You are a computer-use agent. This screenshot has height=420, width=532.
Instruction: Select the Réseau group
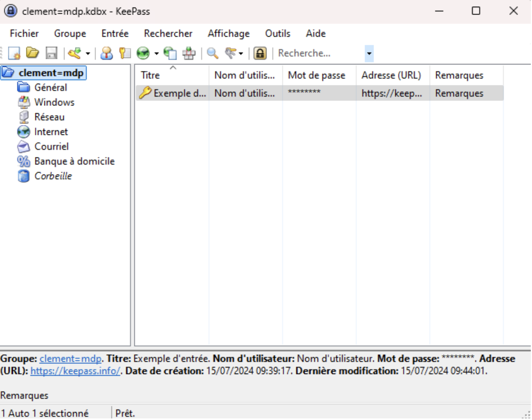[x=50, y=117]
